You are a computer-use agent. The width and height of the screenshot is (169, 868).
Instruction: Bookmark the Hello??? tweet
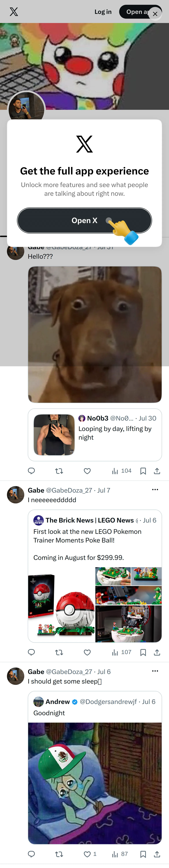click(x=143, y=471)
